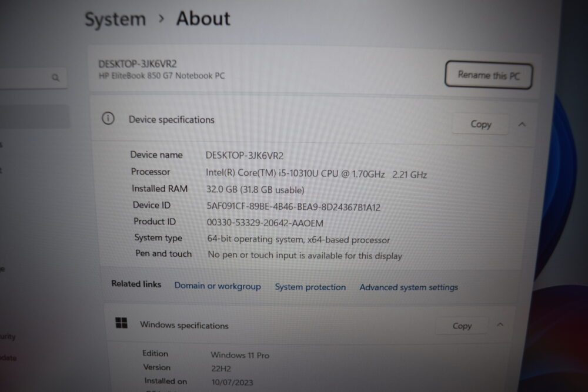The height and width of the screenshot is (392, 588).
Task: Copy the Device specifications
Action: 480,124
